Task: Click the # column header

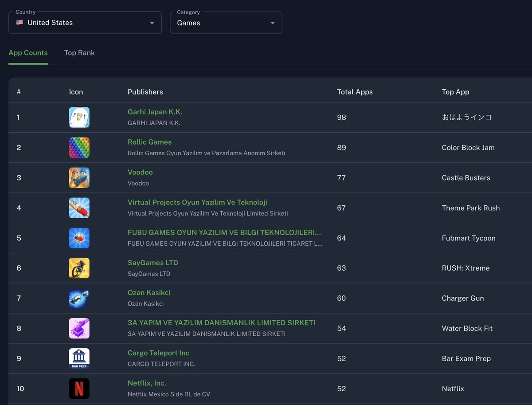Action: (x=19, y=92)
